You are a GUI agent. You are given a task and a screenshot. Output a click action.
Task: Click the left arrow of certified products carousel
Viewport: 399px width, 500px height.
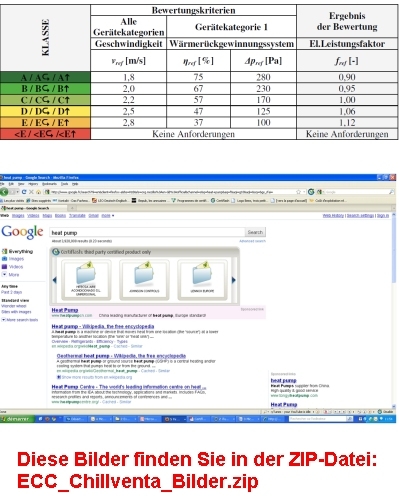pos(54,280)
